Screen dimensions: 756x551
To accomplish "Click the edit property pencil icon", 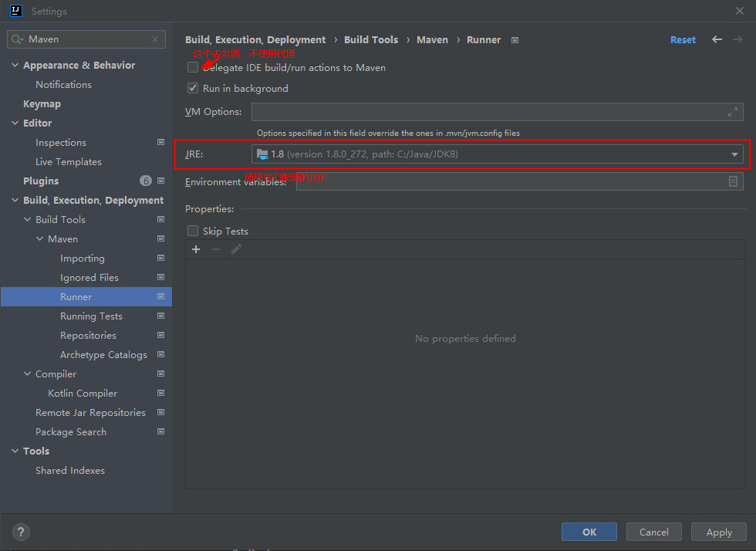I will pyautogui.click(x=236, y=249).
